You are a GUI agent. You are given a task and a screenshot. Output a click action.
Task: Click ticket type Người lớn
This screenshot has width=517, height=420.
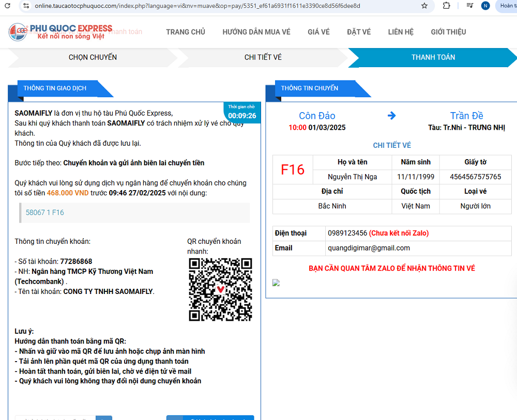click(x=476, y=206)
